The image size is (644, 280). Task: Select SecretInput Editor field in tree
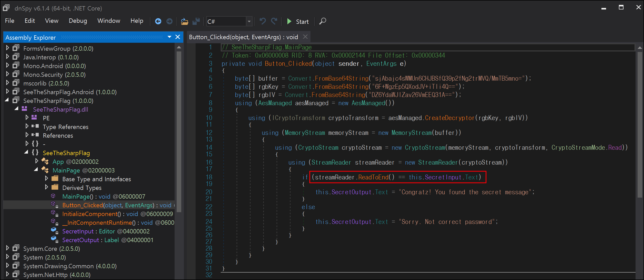pos(78,231)
